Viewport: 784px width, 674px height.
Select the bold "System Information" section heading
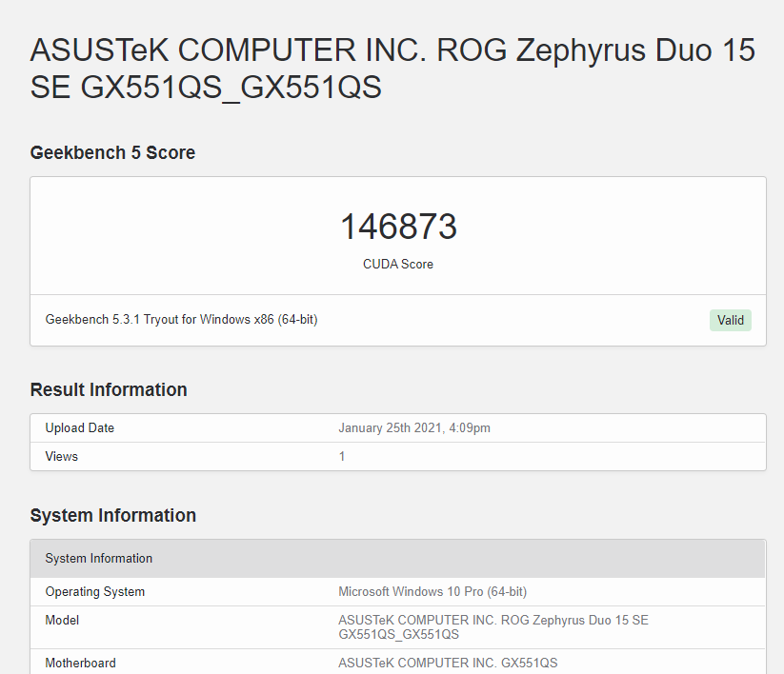113,515
